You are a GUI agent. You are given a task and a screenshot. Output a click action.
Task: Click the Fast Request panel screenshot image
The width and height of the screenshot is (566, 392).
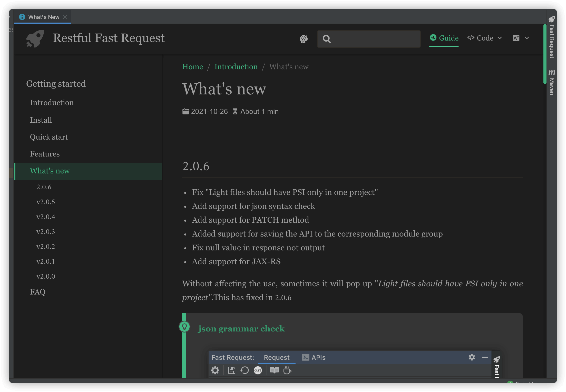pyautogui.click(x=354, y=364)
